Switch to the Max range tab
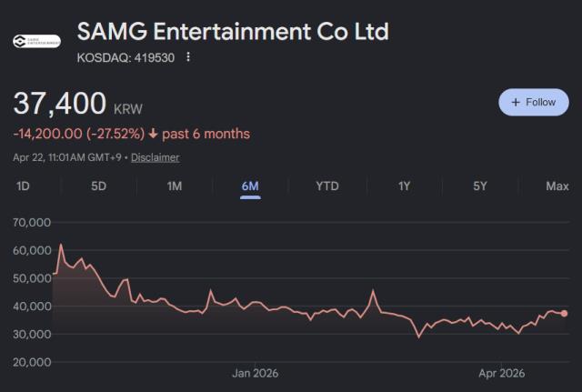 tap(557, 186)
